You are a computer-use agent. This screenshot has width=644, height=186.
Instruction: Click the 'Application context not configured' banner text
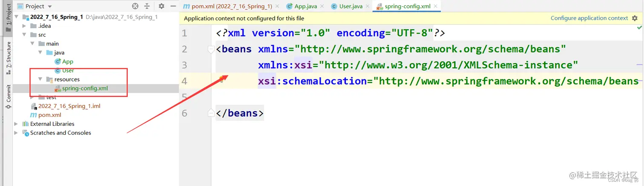(244, 18)
